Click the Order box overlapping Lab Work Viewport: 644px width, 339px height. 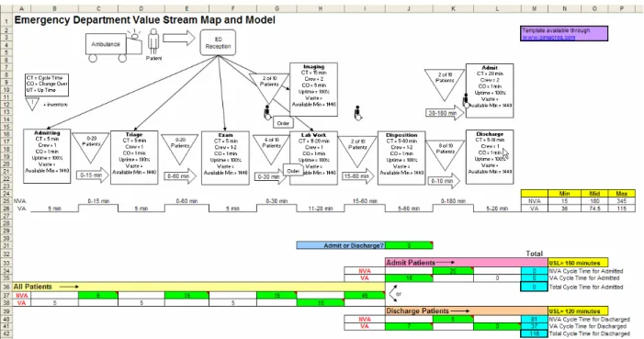(x=293, y=171)
